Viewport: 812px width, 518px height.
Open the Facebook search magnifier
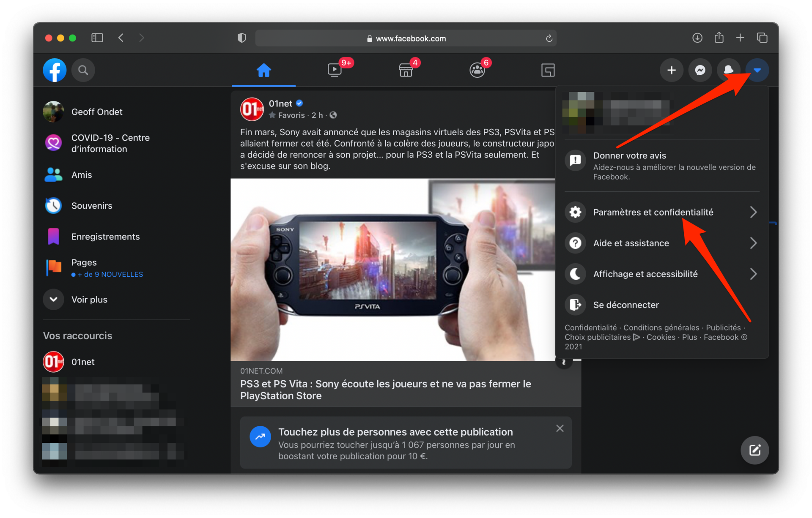[x=83, y=70]
